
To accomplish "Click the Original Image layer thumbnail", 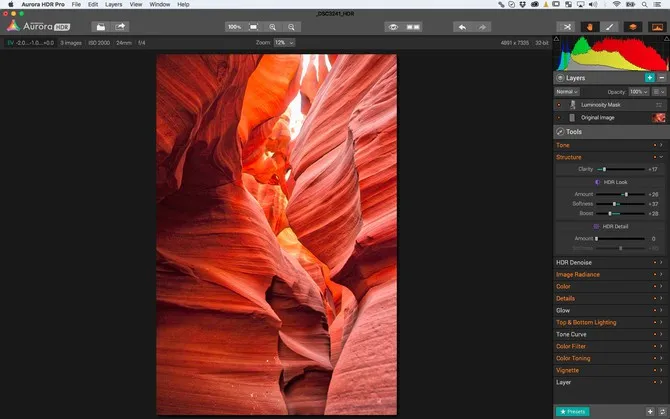I will (x=659, y=118).
